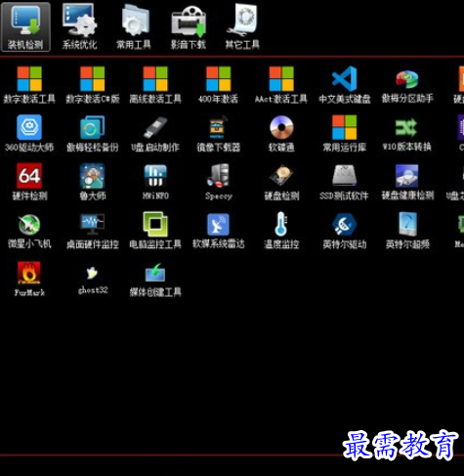This screenshot has width=464, height=476.
Task: Open 电脑监控工具
Action: pyautogui.click(x=155, y=231)
